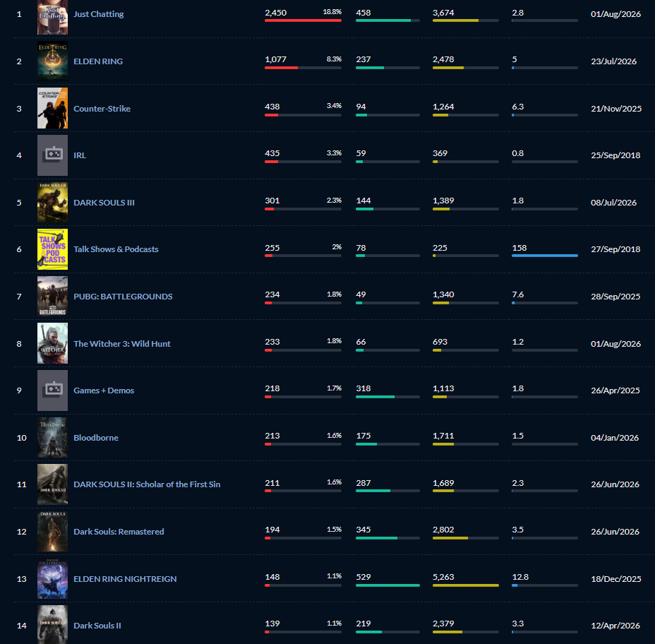655x644 pixels.
Task: Click the value 318 in Games + Demos row
Action: [x=363, y=388]
